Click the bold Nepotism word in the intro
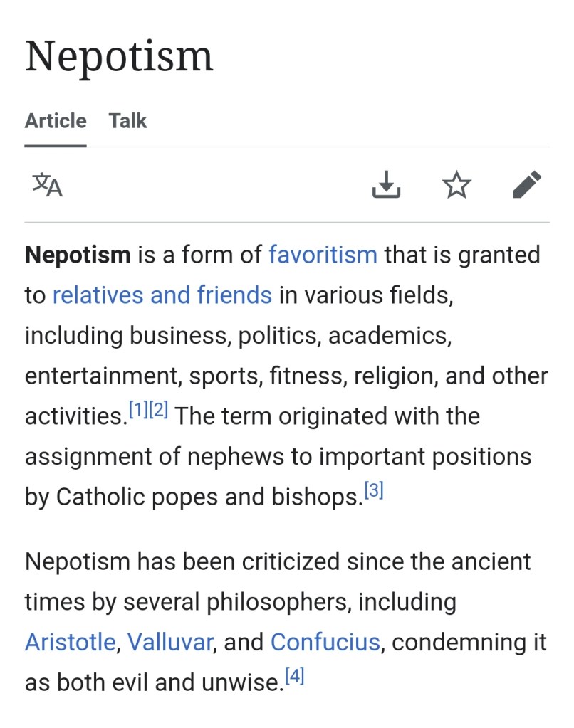 point(78,255)
